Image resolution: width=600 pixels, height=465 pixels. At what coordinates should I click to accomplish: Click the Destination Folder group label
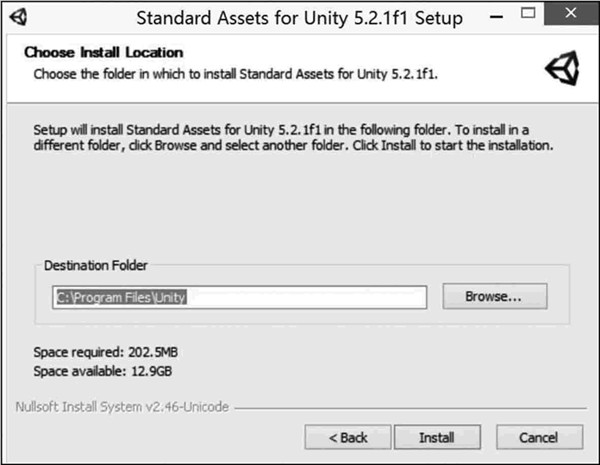[x=96, y=265]
